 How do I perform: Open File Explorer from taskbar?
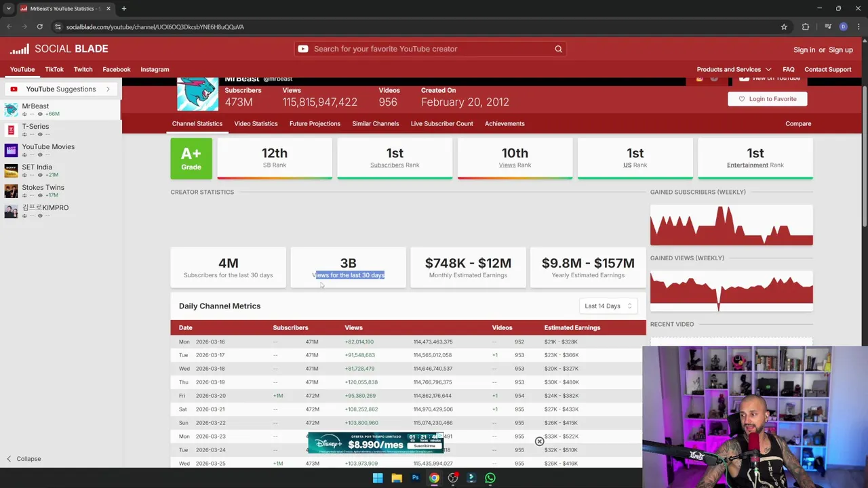click(397, 478)
